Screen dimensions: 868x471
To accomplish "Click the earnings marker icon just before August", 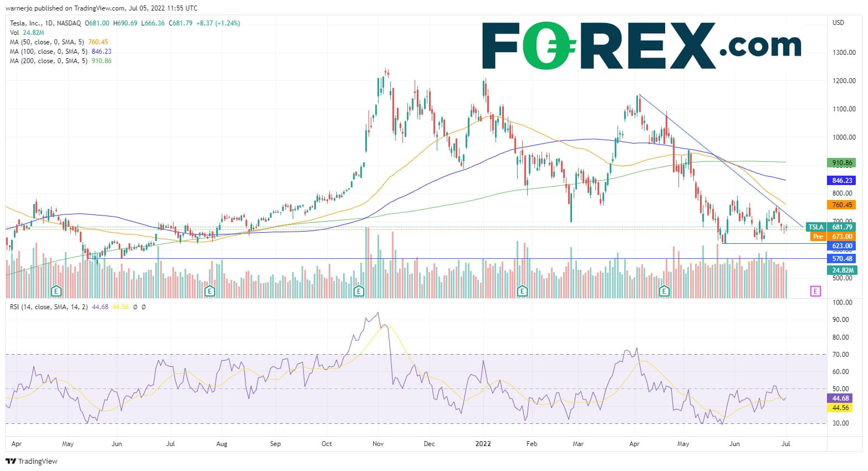I will coord(209,290).
